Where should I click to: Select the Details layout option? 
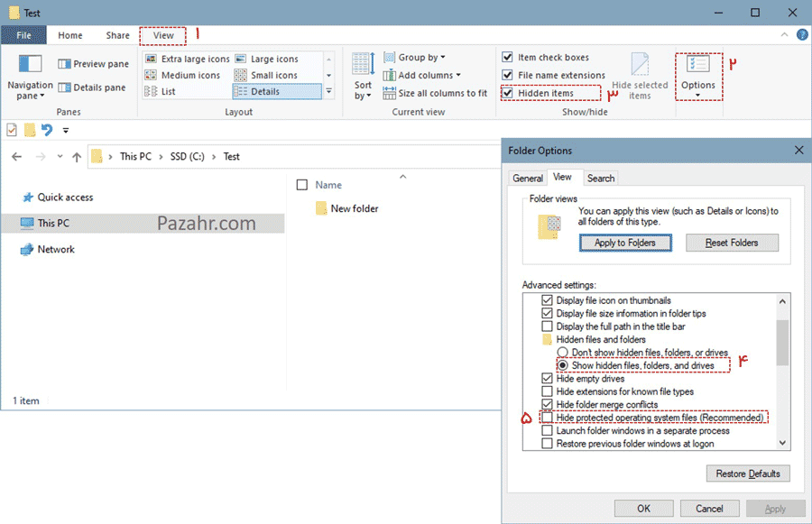click(277, 92)
